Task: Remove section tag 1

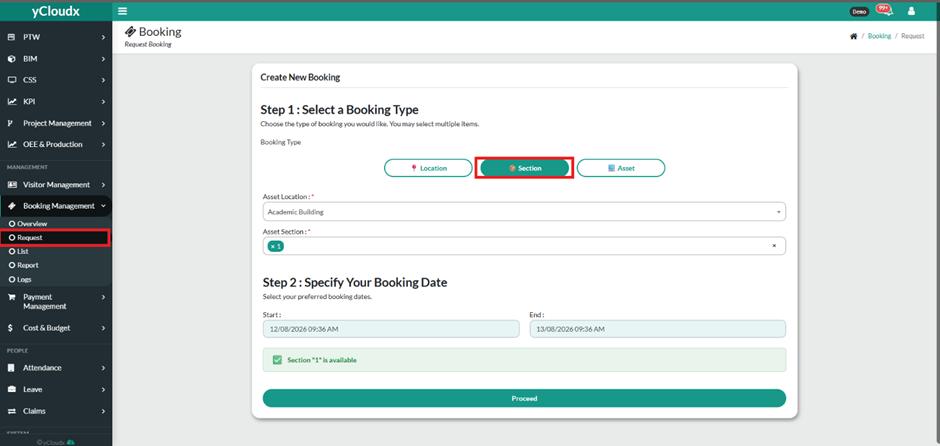Action: click(x=272, y=246)
